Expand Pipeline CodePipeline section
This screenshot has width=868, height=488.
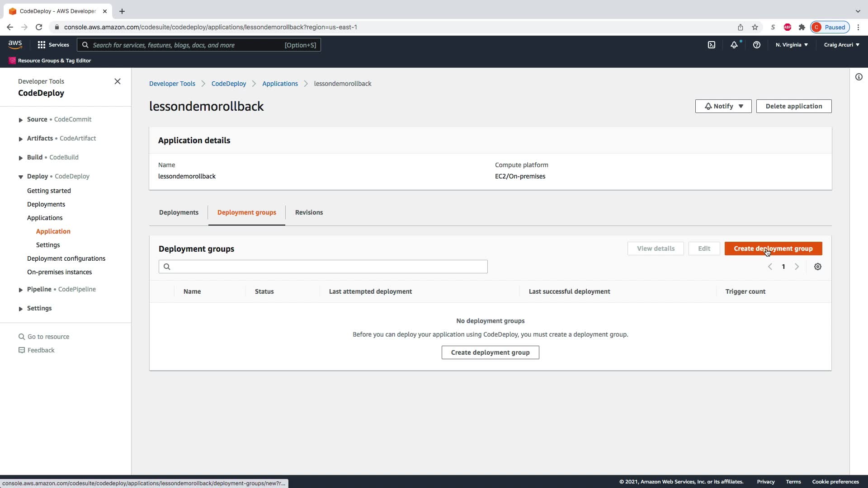(x=21, y=290)
